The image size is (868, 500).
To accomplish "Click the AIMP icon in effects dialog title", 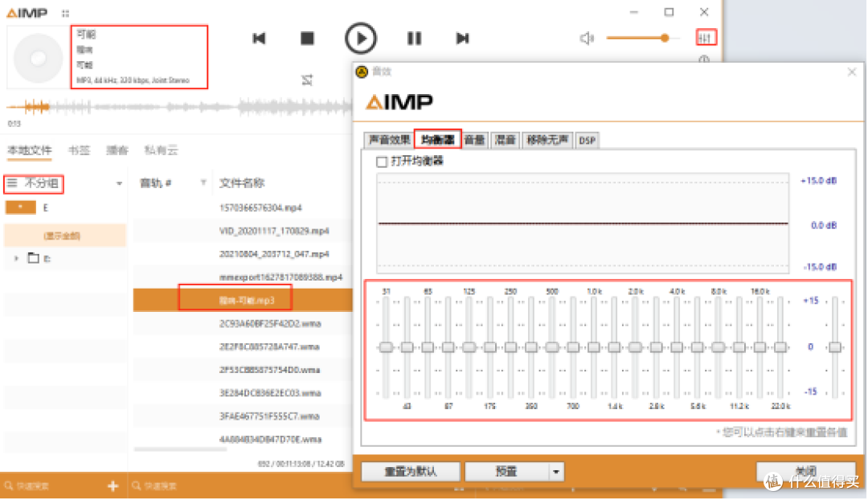I will 362,72.
